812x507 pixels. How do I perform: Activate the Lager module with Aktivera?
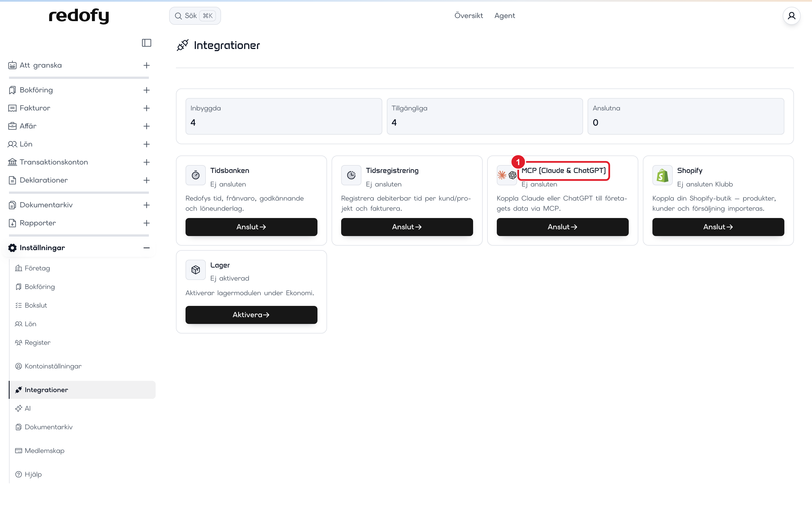pos(251,315)
